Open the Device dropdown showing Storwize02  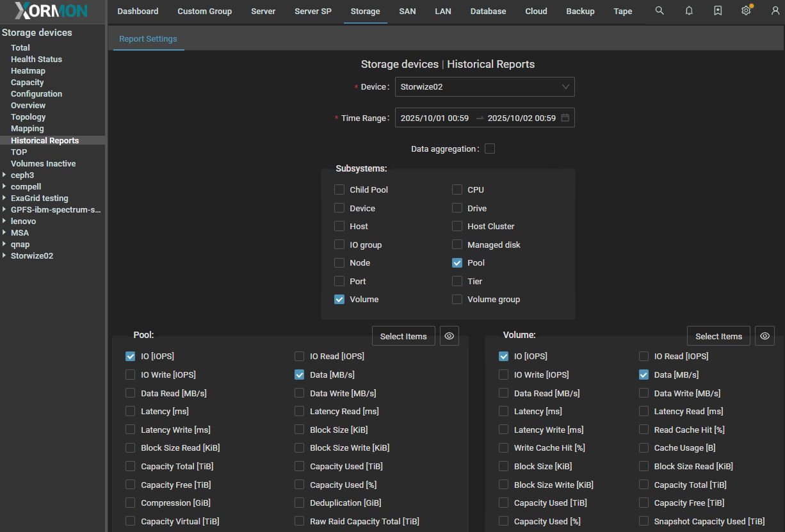click(x=484, y=87)
